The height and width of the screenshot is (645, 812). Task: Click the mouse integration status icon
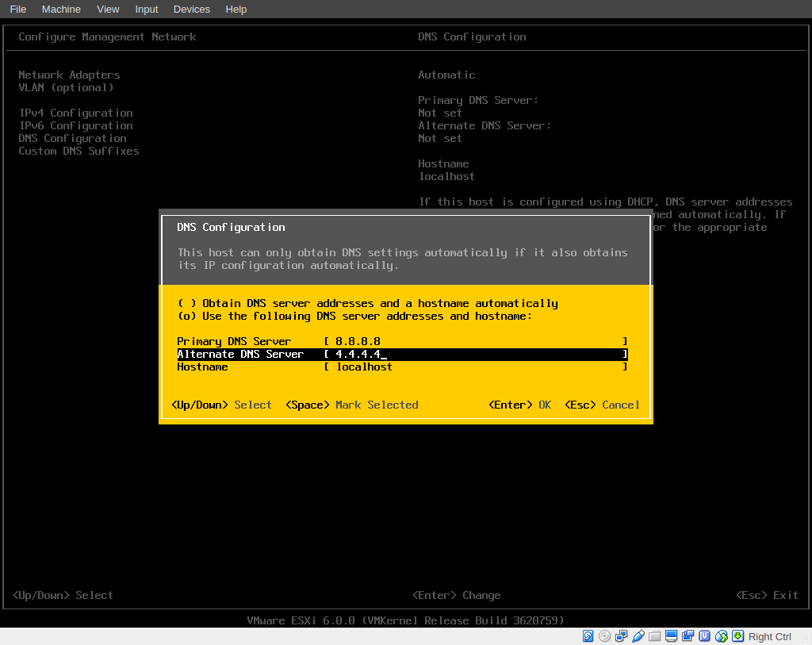coord(719,635)
